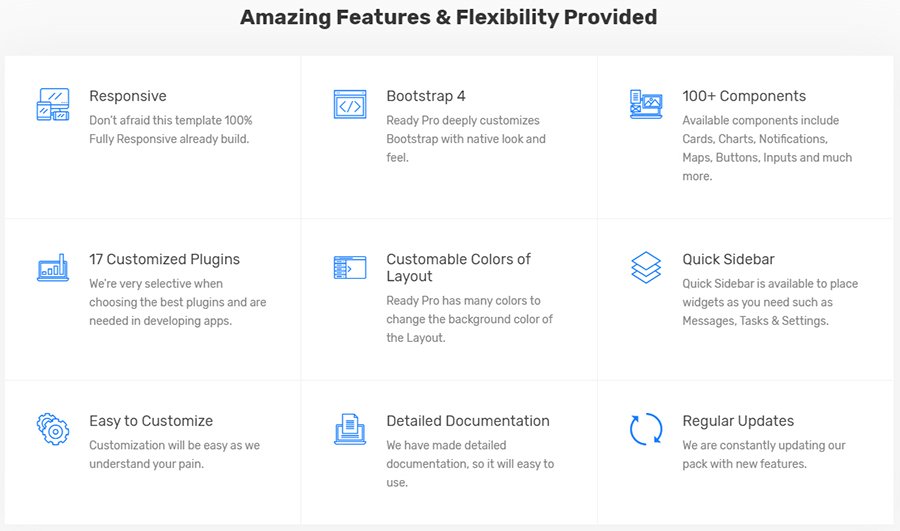The image size is (900, 531).
Task: Click the Bootstrap 4 code window icon
Action: pos(350,104)
